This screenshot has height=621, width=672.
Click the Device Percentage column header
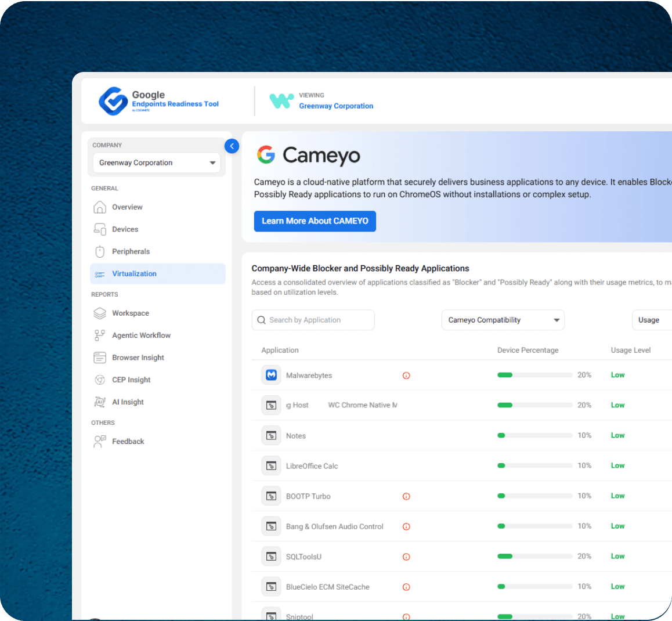click(528, 350)
